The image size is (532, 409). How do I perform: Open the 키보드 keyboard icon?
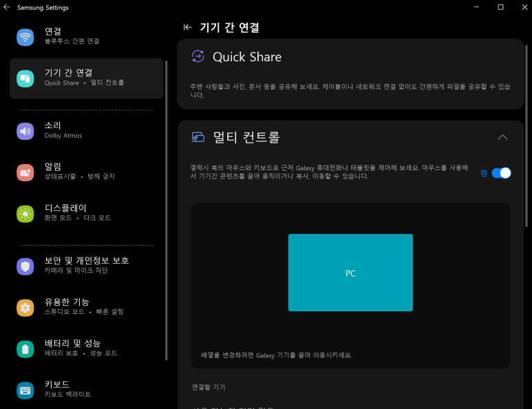(x=25, y=390)
